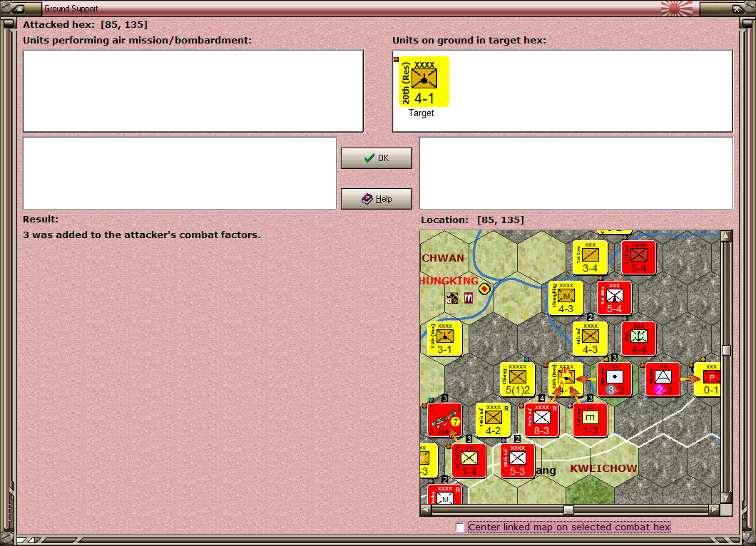This screenshot has height=546, width=756.
Task: Select the yellow 3-1 reserve counter on map
Action: (x=444, y=339)
